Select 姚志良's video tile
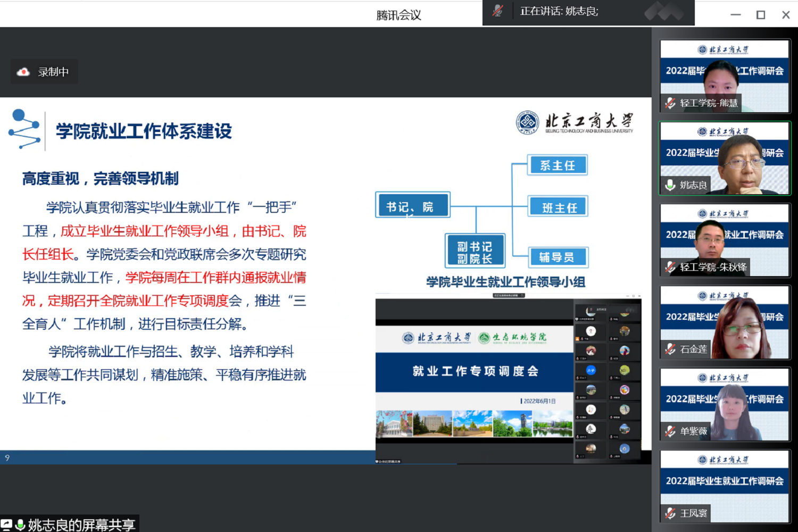This screenshot has height=532, width=798. click(x=725, y=157)
